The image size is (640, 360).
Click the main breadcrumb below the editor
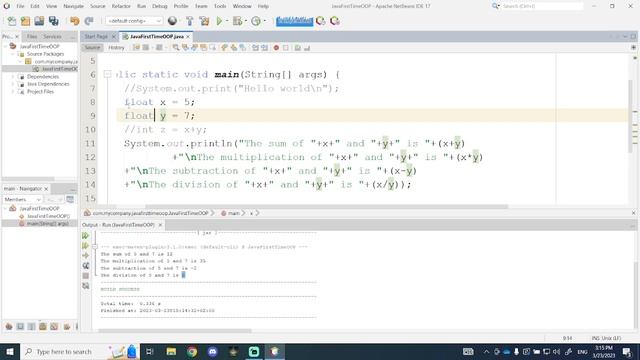233,213
